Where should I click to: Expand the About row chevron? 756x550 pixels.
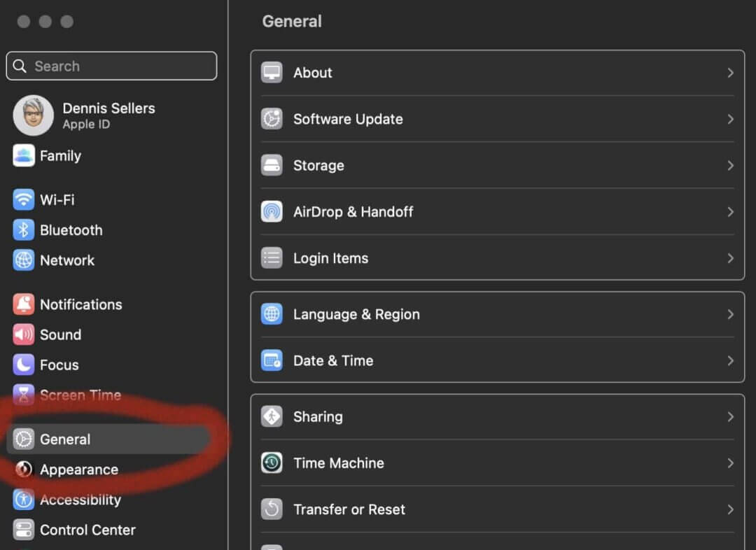(730, 73)
